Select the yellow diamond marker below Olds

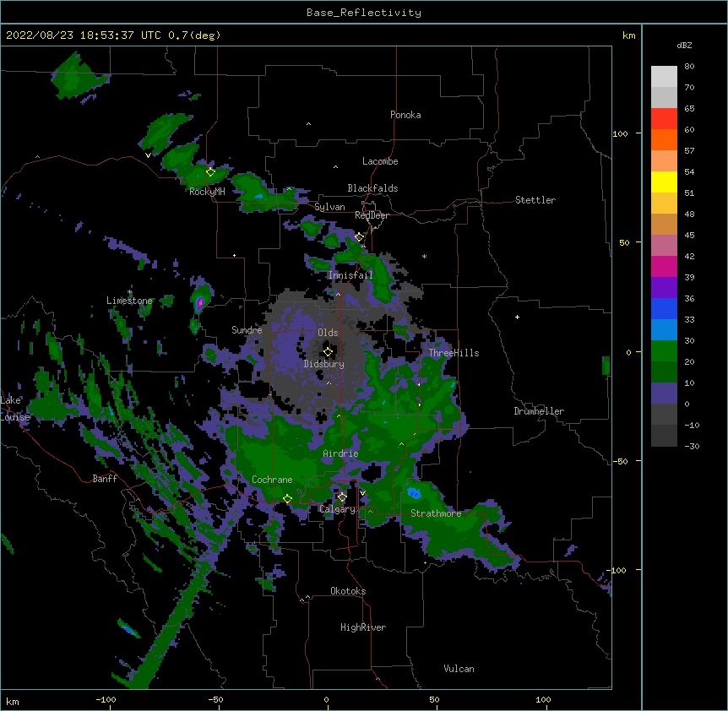click(328, 352)
